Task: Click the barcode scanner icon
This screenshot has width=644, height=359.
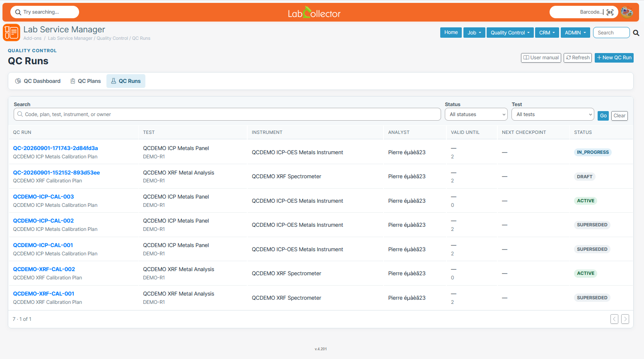Action: 610,12
